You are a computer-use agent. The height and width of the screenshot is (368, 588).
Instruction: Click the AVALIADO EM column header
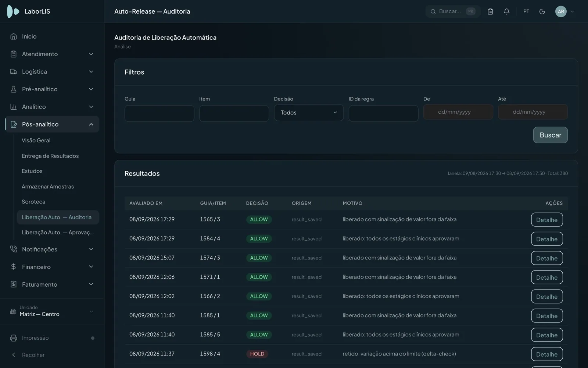pos(146,204)
